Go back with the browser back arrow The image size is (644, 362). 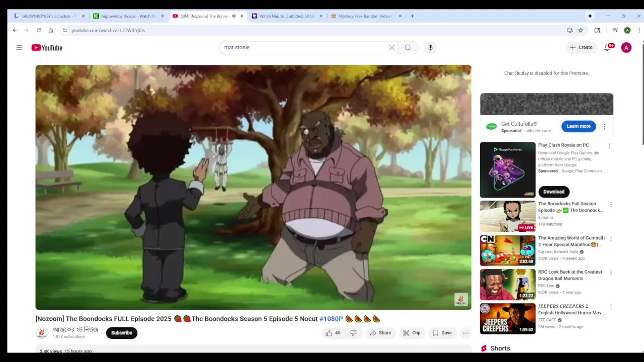click(15, 30)
